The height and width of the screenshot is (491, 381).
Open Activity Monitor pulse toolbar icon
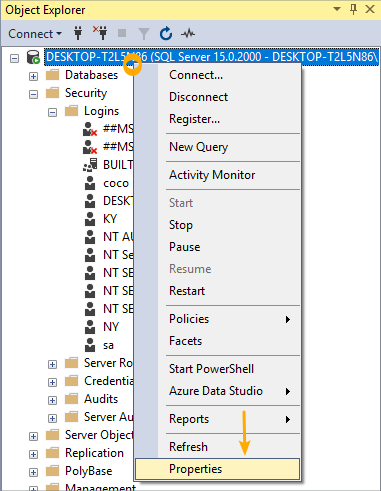[x=188, y=33]
